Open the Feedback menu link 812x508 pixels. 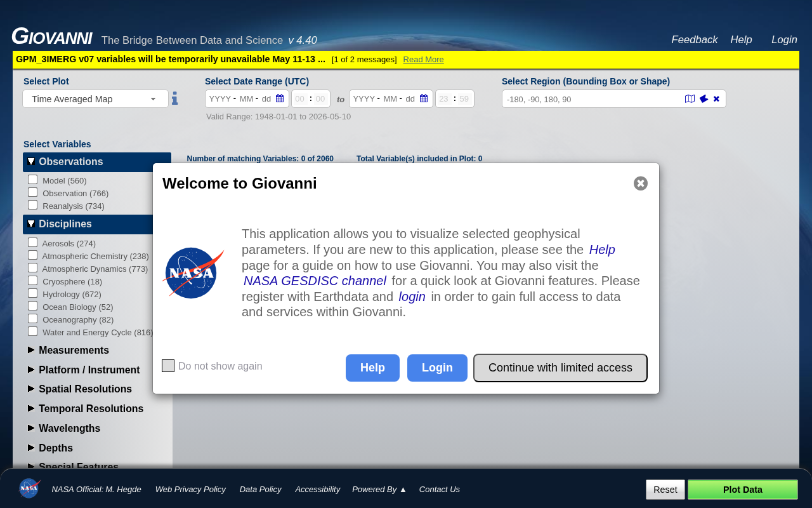[695, 39]
